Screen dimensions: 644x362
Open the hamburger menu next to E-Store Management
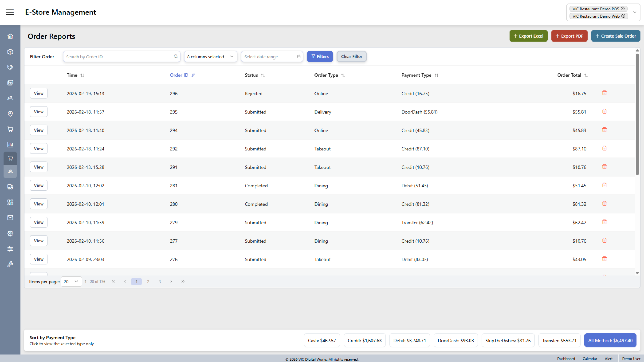point(10,12)
